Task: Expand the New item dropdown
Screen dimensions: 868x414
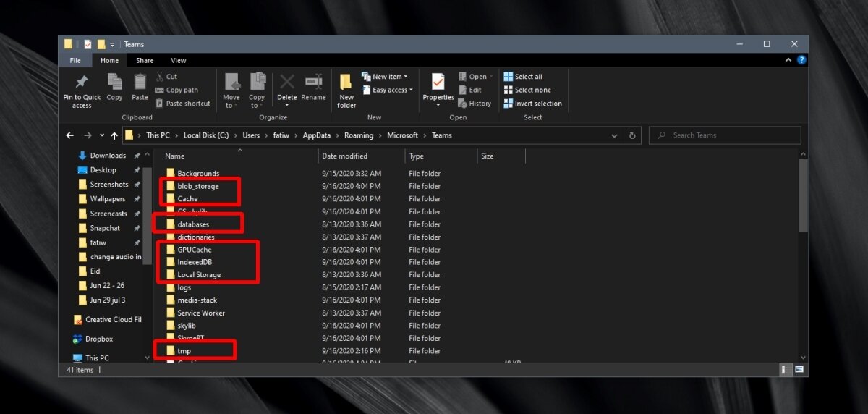Action: coord(389,77)
